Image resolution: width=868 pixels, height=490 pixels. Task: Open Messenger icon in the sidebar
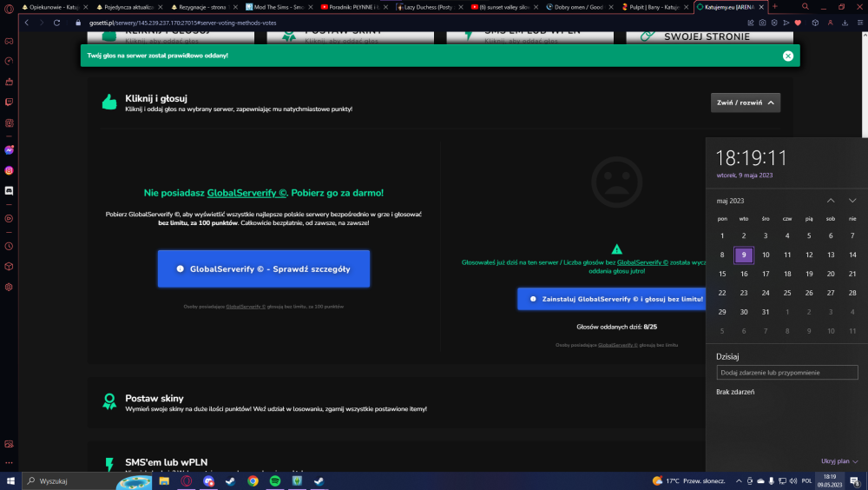[x=9, y=150]
